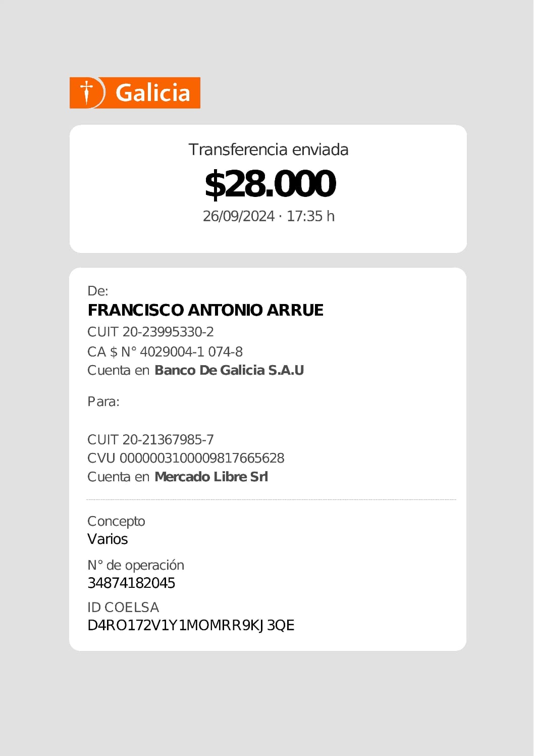Click recipient CUIT 20-21367985-7
Image resolution: width=534 pixels, height=756 pixels.
(x=150, y=439)
